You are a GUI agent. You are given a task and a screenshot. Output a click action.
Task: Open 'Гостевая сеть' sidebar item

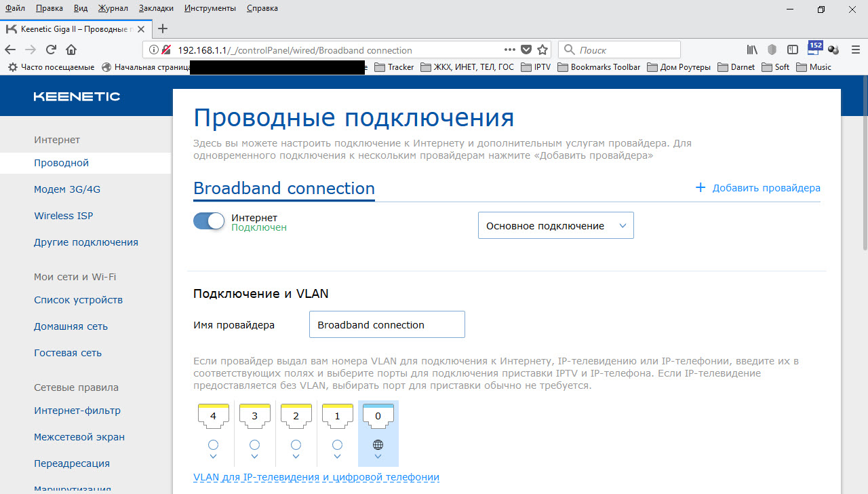[68, 353]
